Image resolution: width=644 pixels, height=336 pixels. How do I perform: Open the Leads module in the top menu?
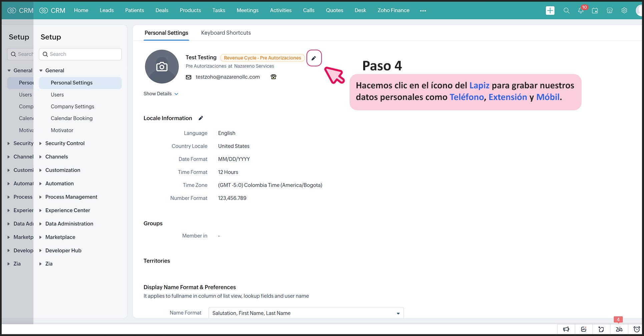tap(107, 10)
